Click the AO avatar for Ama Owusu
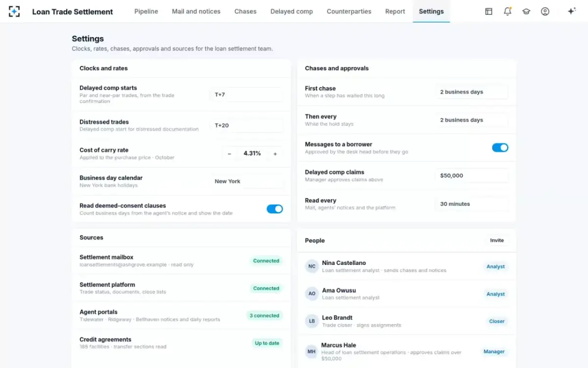The image size is (588, 368). 312,294
